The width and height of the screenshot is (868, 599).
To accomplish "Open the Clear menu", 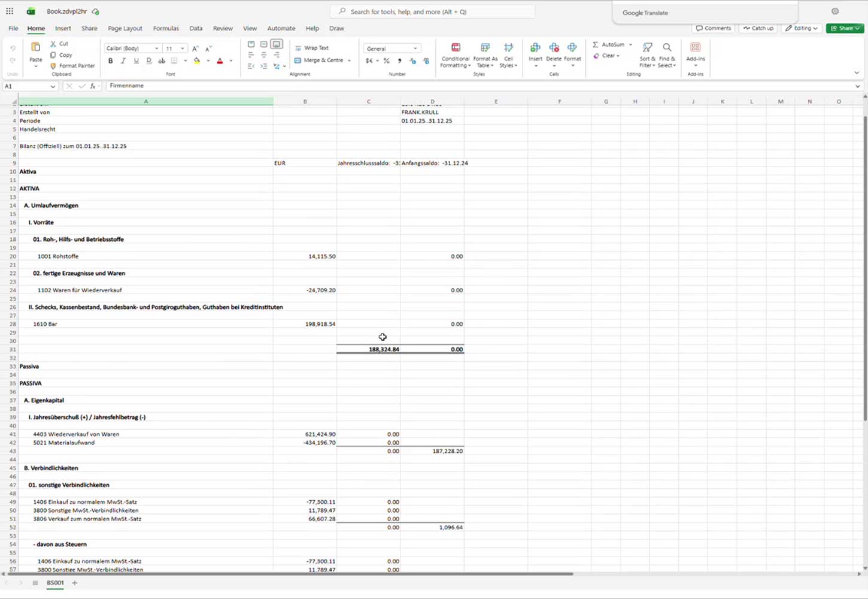I will click(x=606, y=56).
